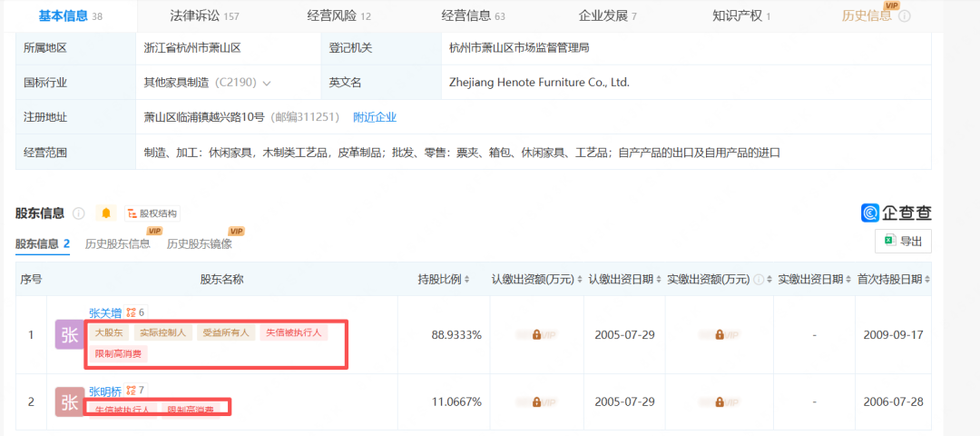Click the 杭州市萧山区市场监督管理局 registration authority text
980x436 pixels.
click(519, 47)
